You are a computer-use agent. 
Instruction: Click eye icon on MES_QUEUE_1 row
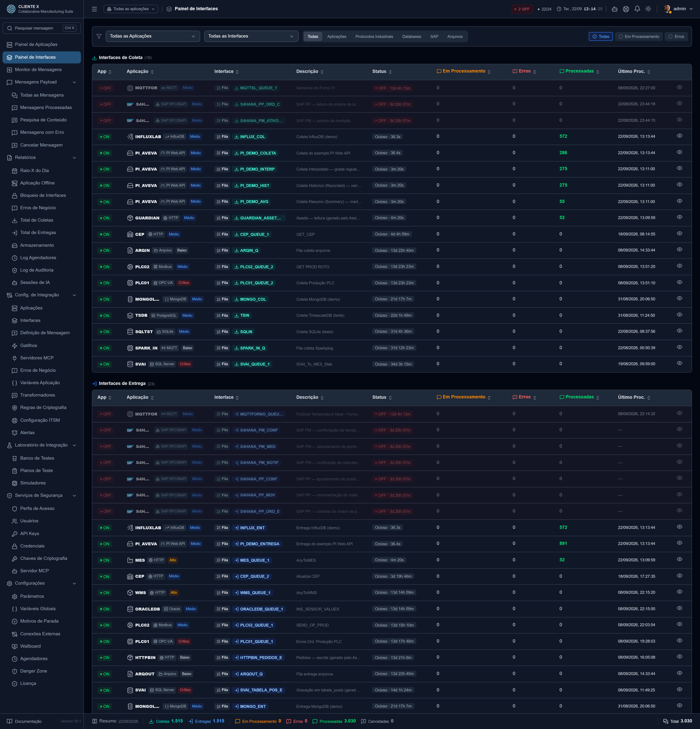click(679, 559)
